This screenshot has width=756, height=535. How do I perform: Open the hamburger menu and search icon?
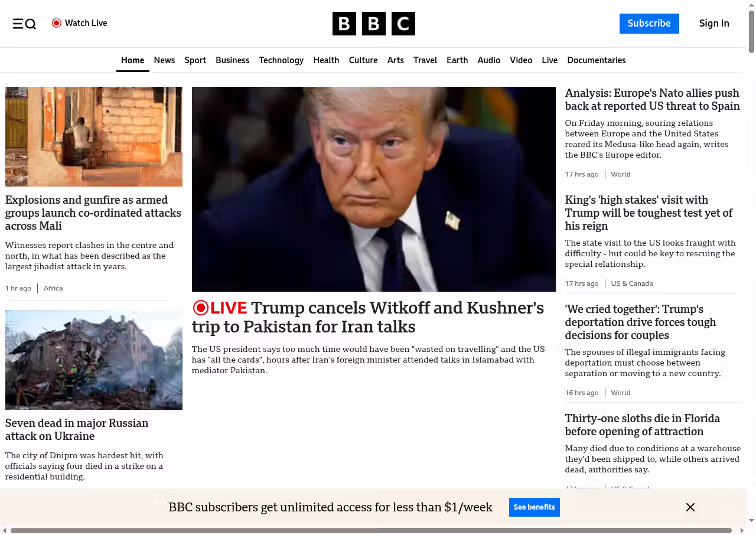[x=24, y=24]
